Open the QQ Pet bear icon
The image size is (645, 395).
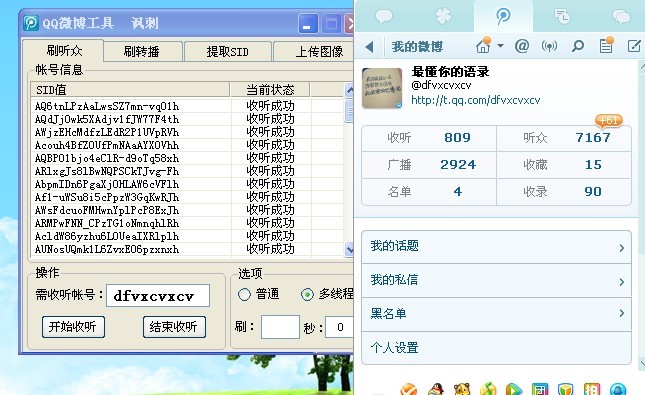click(x=462, y=389)
